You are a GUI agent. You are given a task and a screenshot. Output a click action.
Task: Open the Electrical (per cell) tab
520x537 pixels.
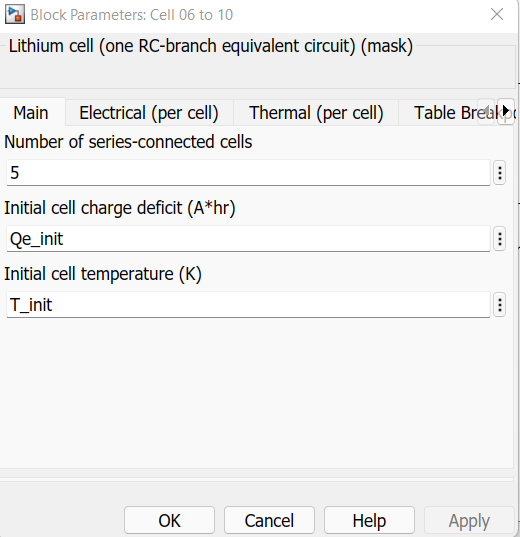click(149, 113)
